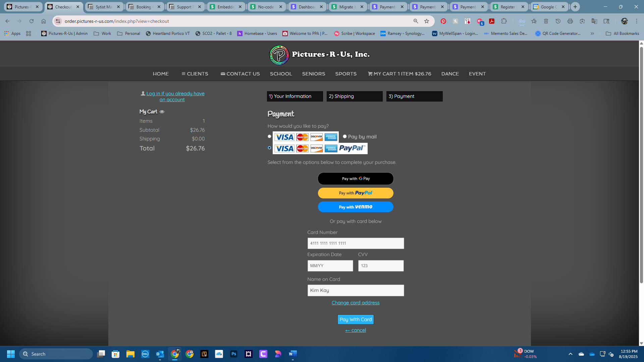644x362 pixels.
Task: Open Chrome three-dot menu
Action: [x=637, y=21]
